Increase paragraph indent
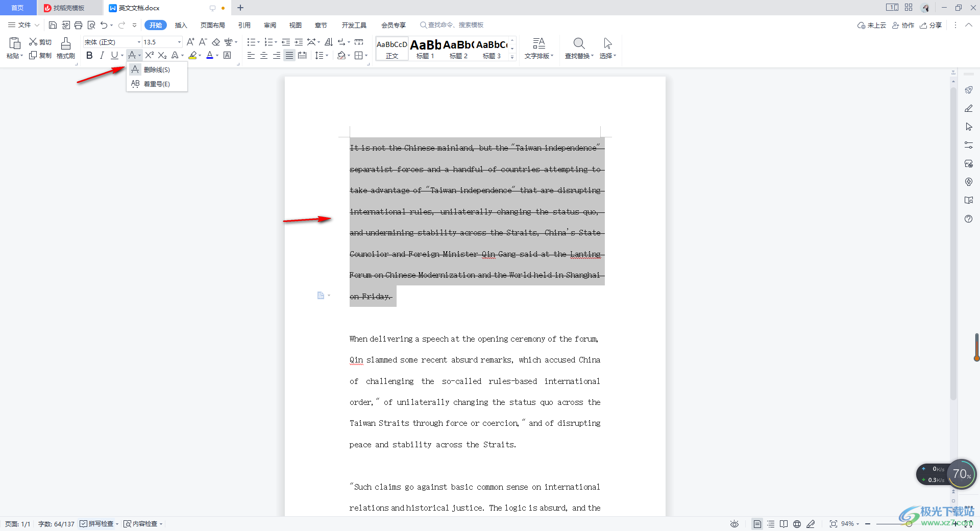 299,42
